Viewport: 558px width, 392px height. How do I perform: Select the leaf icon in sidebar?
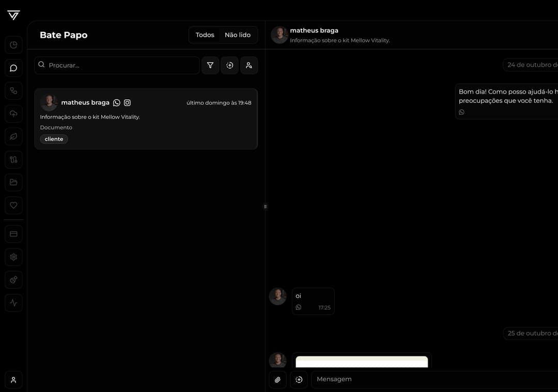click(13, 136)
